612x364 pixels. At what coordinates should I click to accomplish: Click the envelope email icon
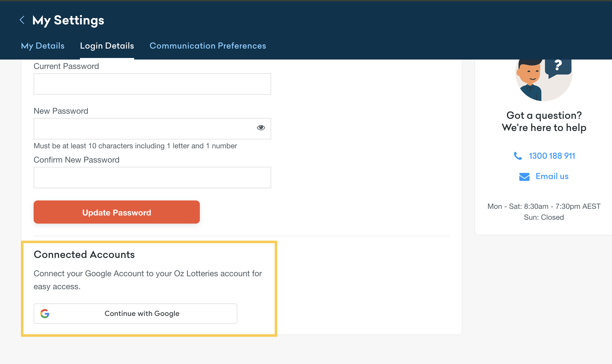click(x=524, y=177)
